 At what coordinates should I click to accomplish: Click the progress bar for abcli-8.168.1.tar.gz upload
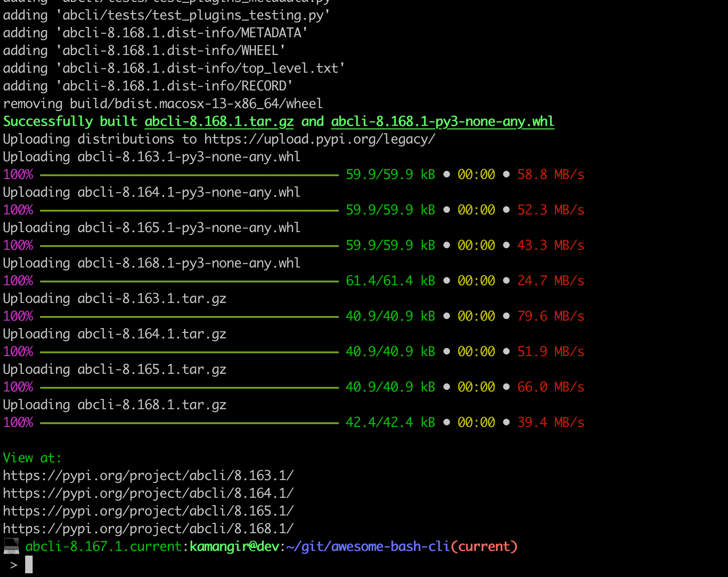point(189,423)
